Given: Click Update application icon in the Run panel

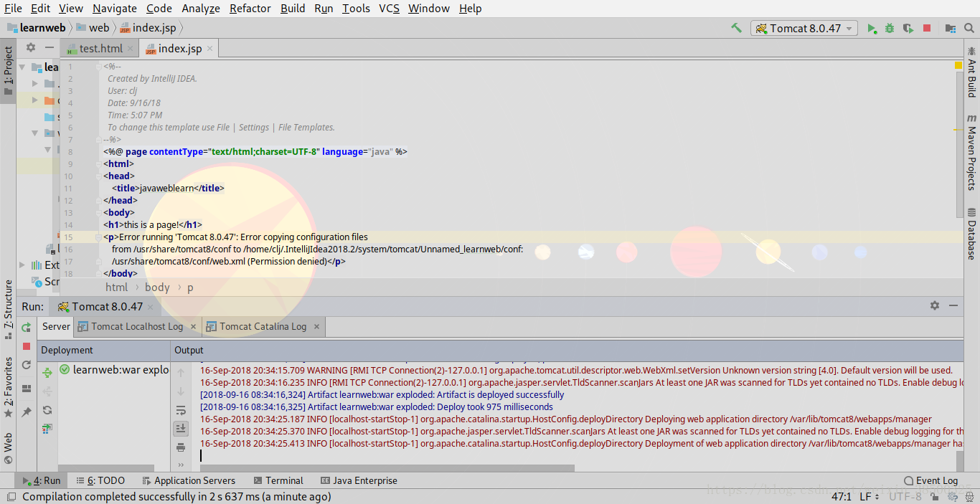Looking at the screenshot, I should pos(27,365).
